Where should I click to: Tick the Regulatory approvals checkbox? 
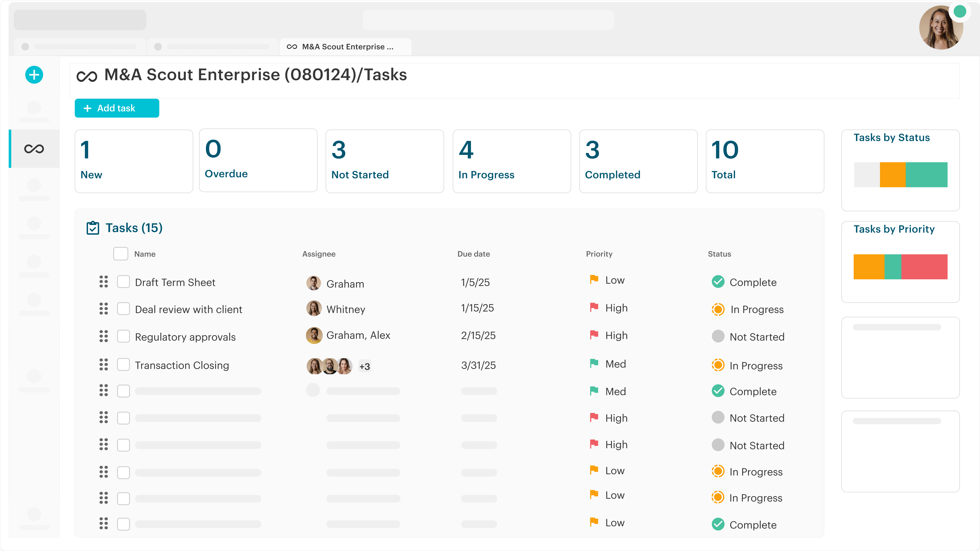coord(123,336)
